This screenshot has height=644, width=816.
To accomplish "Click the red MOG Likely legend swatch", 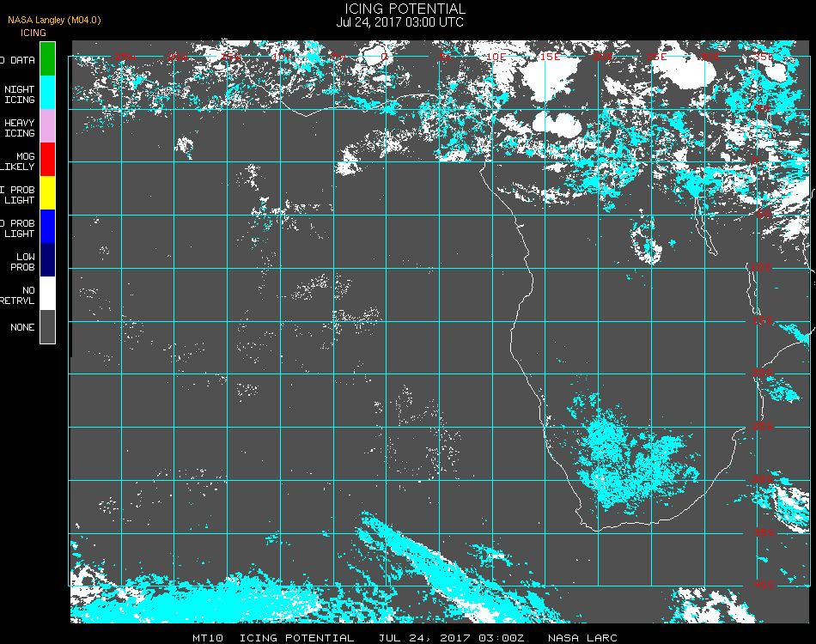I will coord(47,159).
